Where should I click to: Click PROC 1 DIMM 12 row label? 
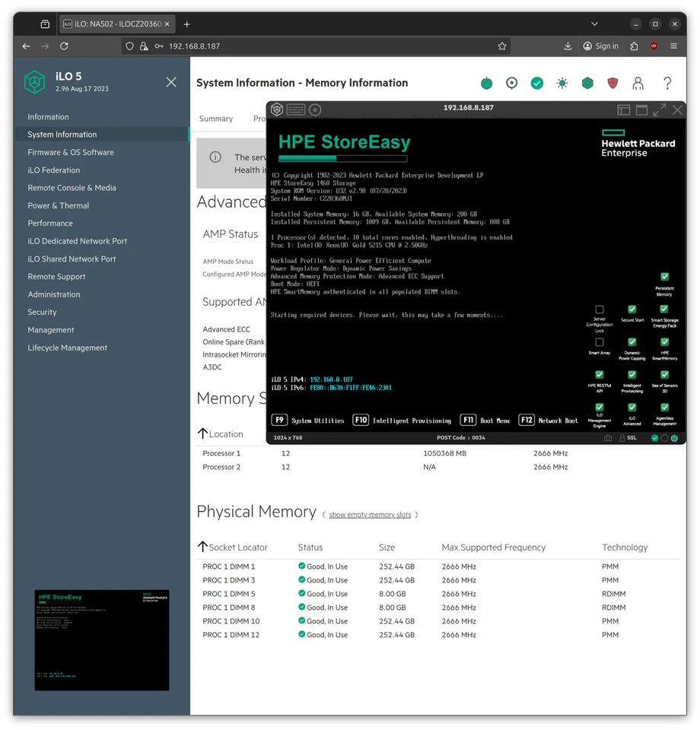point(231,634)
